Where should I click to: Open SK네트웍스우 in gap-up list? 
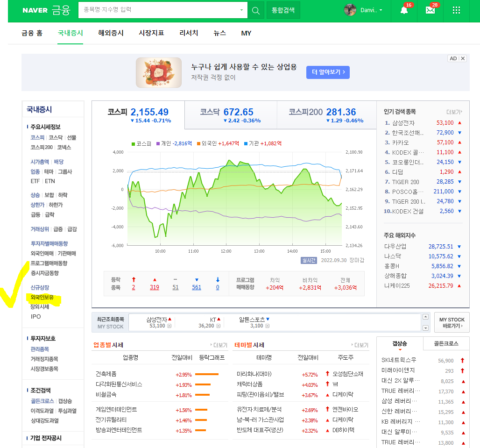tap(399, 360)
